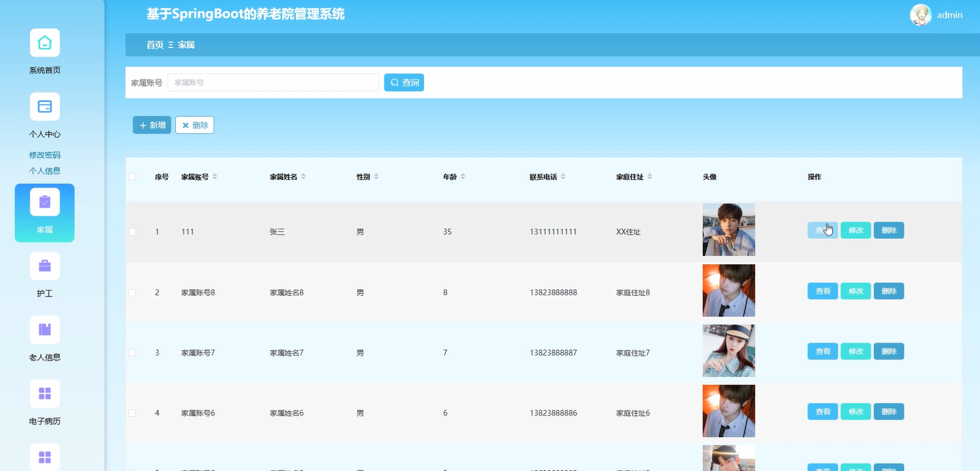Click phone number 13823888886
The image size is (980, 471).
[553, 413]
